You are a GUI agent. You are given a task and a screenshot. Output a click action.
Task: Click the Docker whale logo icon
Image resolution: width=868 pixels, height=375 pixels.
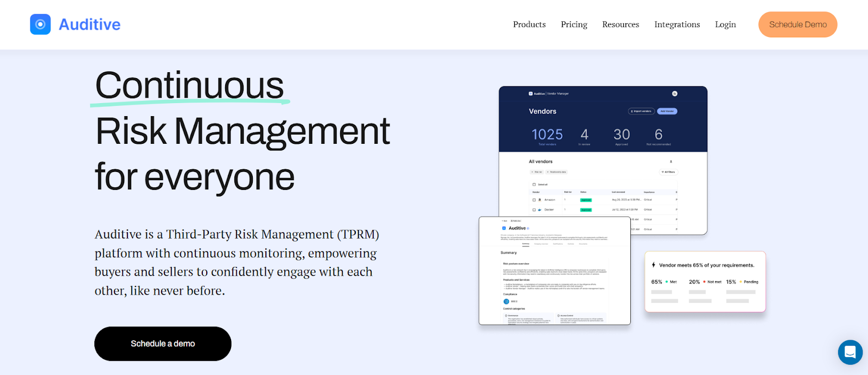coord(539,209)
